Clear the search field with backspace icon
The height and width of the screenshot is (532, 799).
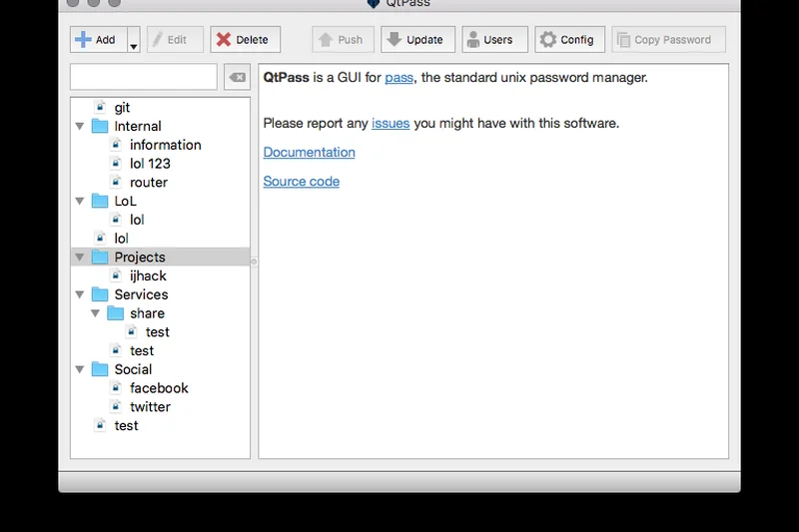[x=237, y=77]
